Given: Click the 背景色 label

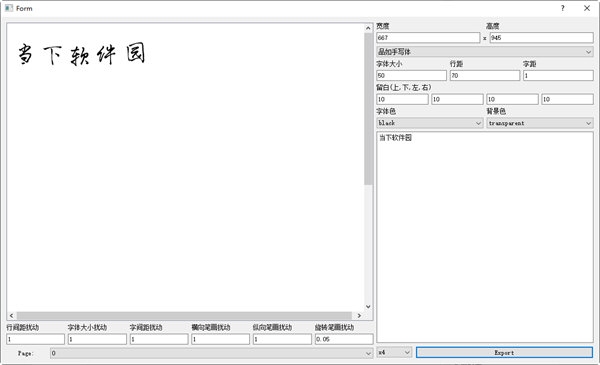Looking at the screenshot, I should click(x=496, y=111).
